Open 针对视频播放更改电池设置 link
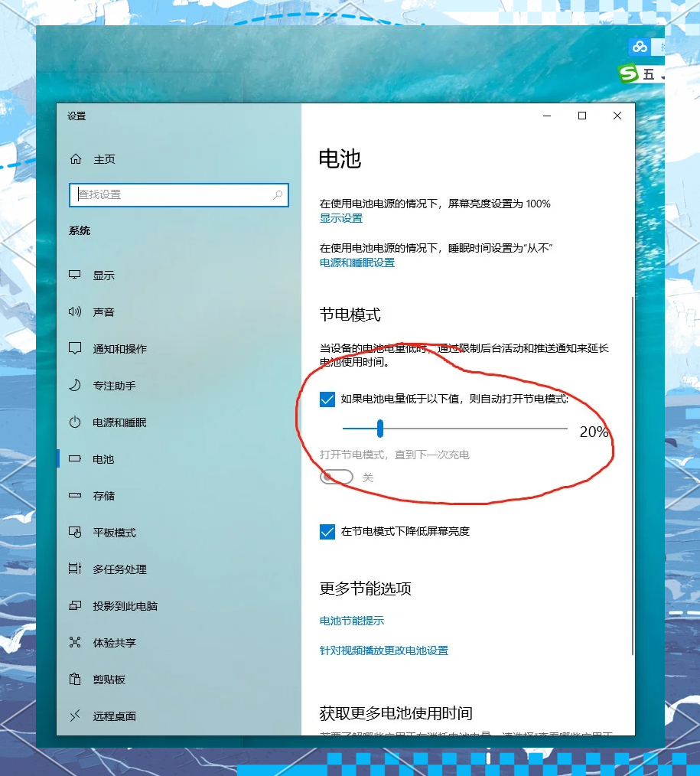700x776 pixels. pyautogui.click(x=384, y=650)
